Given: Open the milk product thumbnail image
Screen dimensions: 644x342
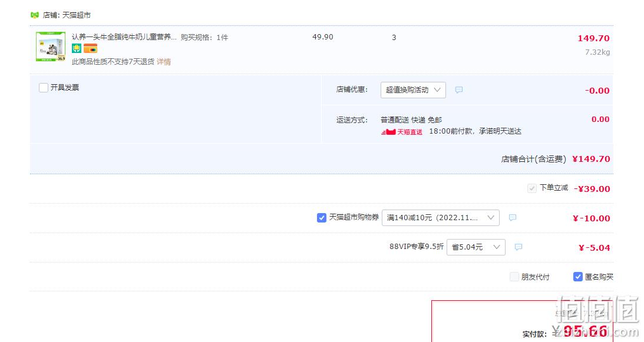Looking at the screenshot, I should (51, 47).
